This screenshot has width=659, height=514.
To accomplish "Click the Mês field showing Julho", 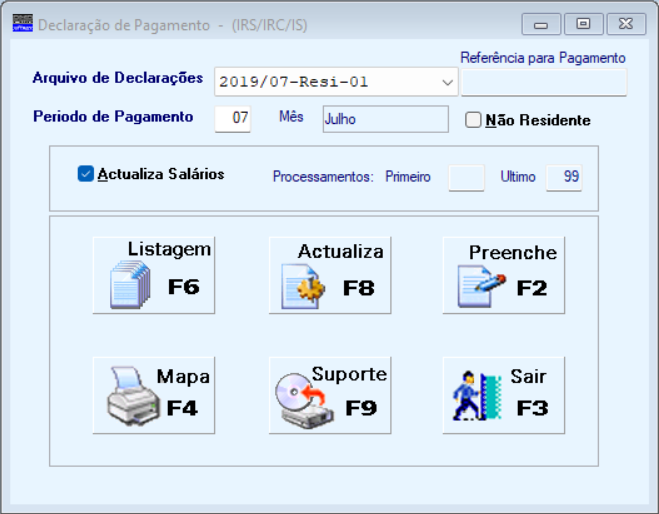I will 385,119.
